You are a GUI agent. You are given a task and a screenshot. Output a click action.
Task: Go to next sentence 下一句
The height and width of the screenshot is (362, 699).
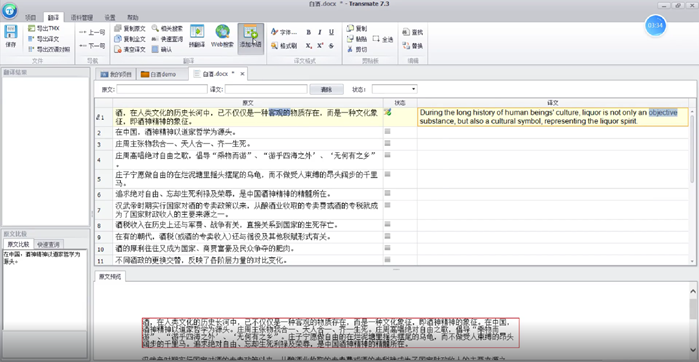[x=92, y=45]
